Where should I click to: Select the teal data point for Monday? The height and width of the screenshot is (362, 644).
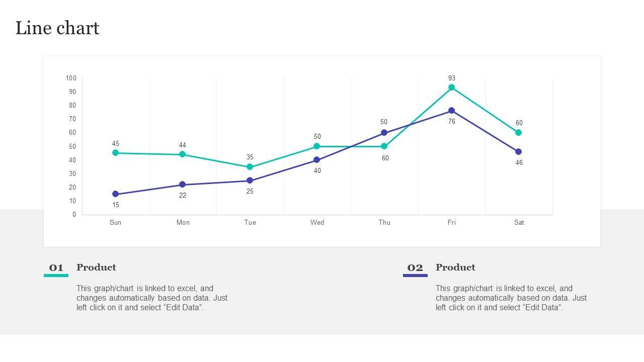[183, 154]
